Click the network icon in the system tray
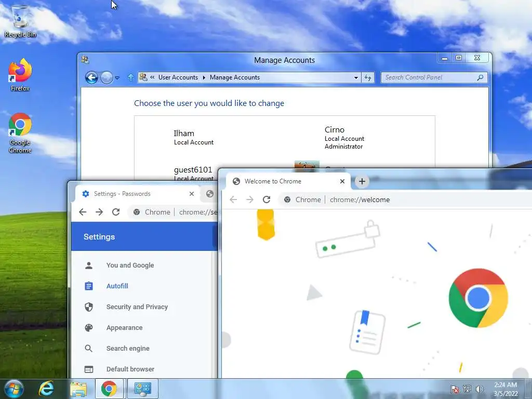The image size is (532, 399). point(467,389)
